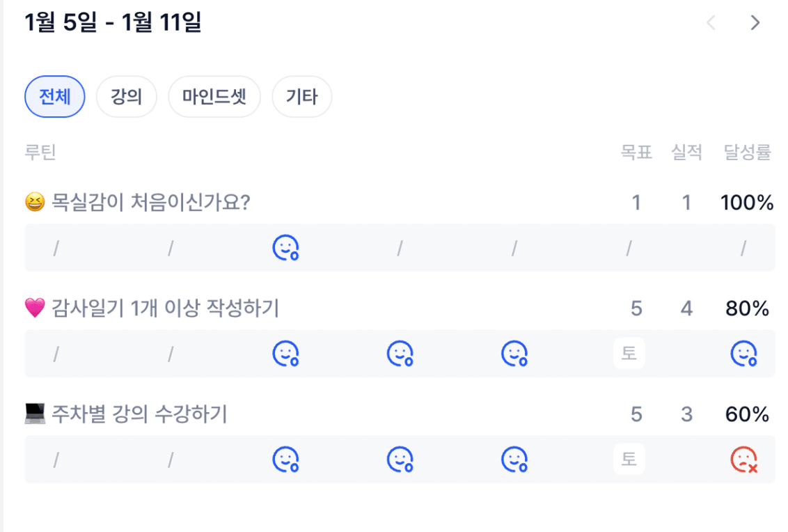
Task: Open the 주차별 강의 수강하기 routine
Action: coord(139,414)
